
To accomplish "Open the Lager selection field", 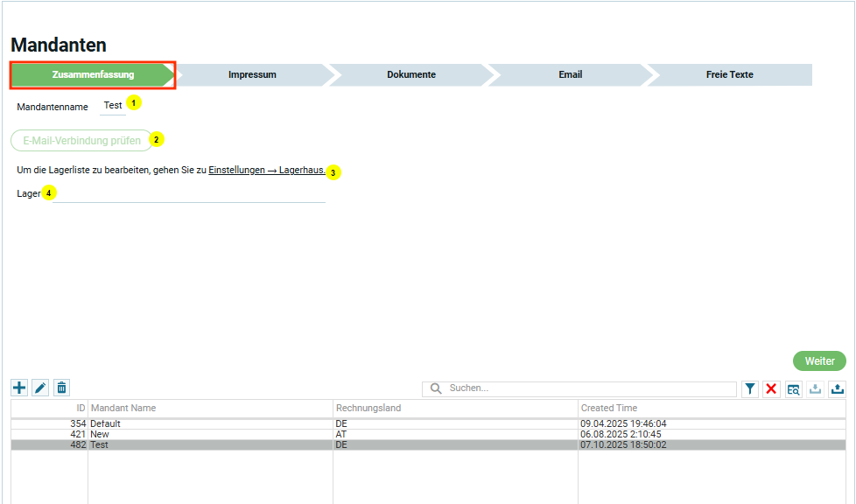I will click(x=188, y=193).
